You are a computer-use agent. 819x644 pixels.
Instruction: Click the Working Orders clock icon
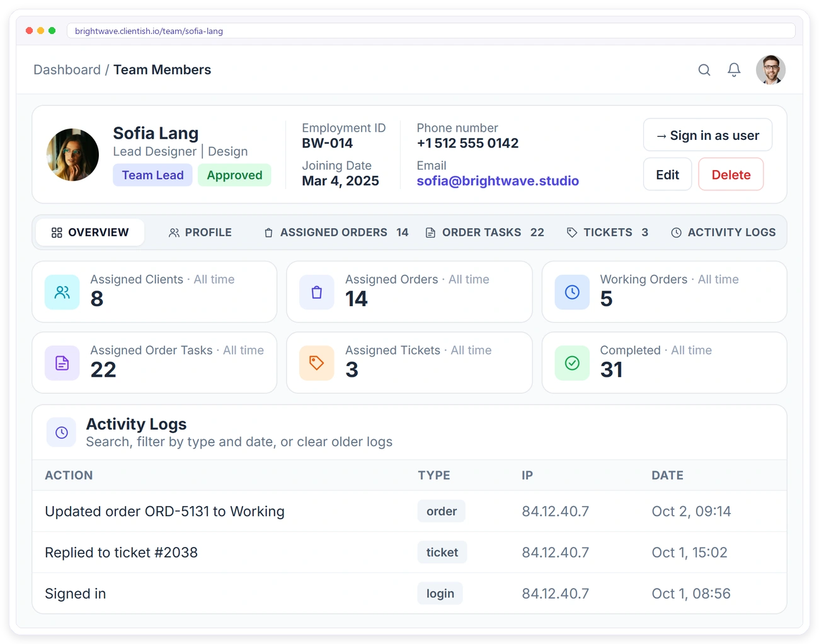tap(572, 292)
